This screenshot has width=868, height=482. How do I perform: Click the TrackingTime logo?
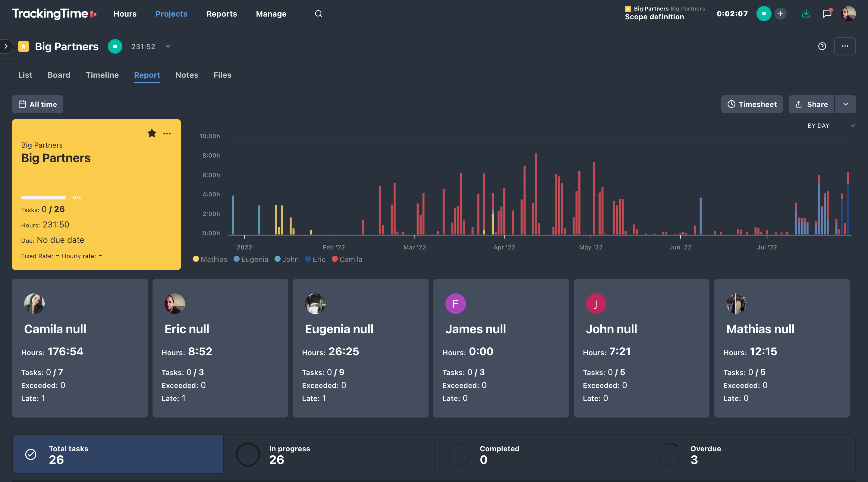coord(53,14)
